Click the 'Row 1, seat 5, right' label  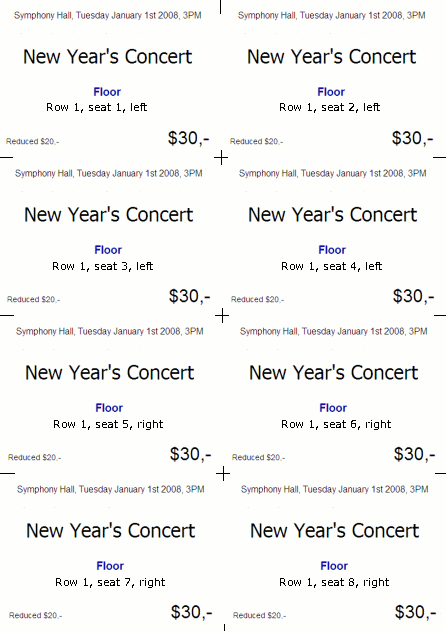pyautogui.click(x=108, y=424)
